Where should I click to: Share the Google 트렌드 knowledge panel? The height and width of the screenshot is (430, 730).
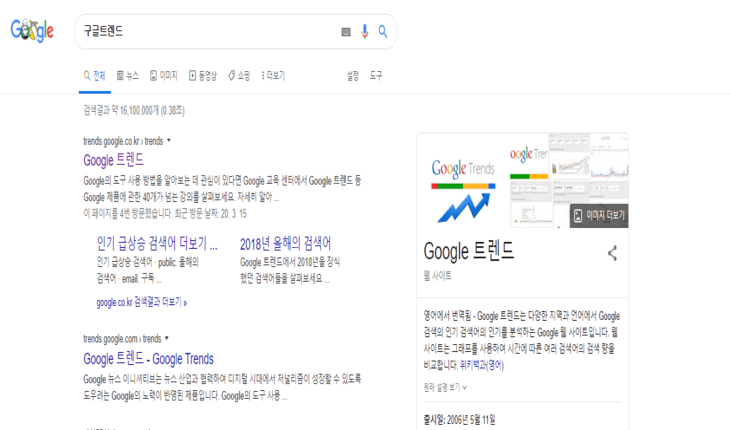coord(612,254)
